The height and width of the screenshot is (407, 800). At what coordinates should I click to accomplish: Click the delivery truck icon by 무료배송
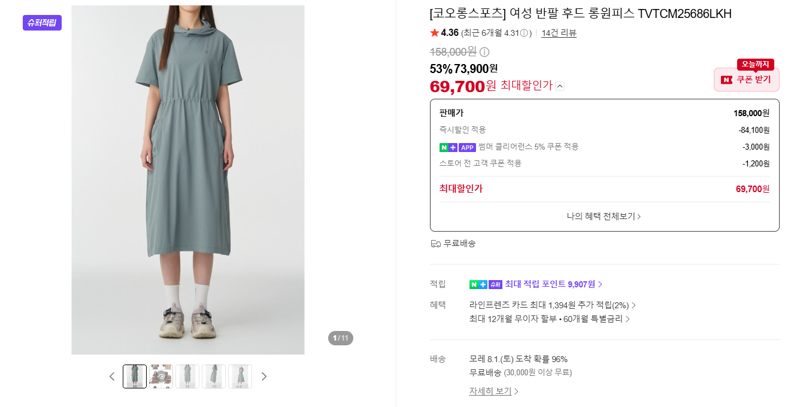click(435, 244)
